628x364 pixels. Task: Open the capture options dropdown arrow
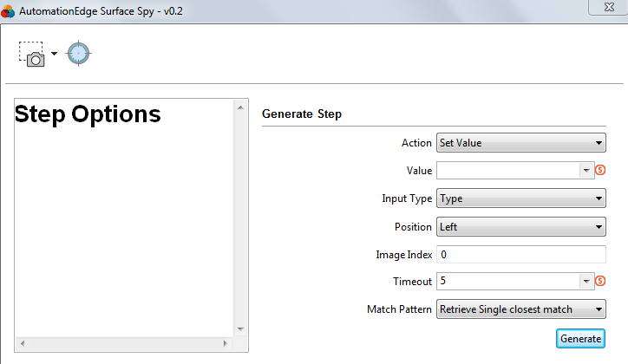[54, 53]
